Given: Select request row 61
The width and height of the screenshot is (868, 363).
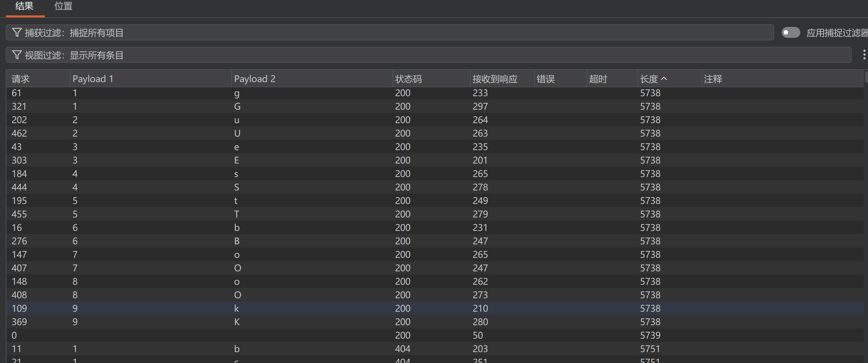Looking at the screenshot, I should click(x=435, y=93).
